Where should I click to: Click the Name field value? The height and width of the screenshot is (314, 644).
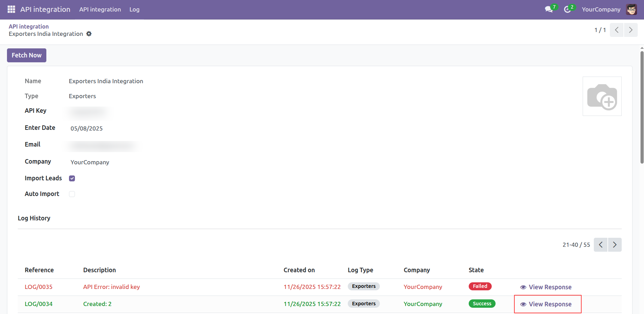pyautogui.click(x=106, y=81)
